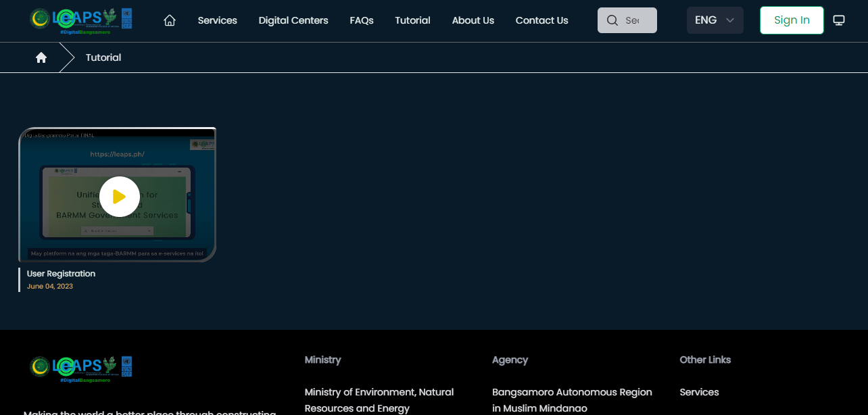Viewport: 868px width, 415px height.
Task: Go to the Contact Us page
Action: 541,20
